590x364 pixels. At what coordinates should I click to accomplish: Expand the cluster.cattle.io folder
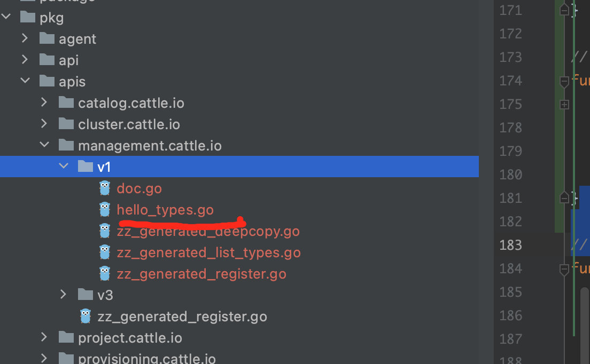coord(44,124)
